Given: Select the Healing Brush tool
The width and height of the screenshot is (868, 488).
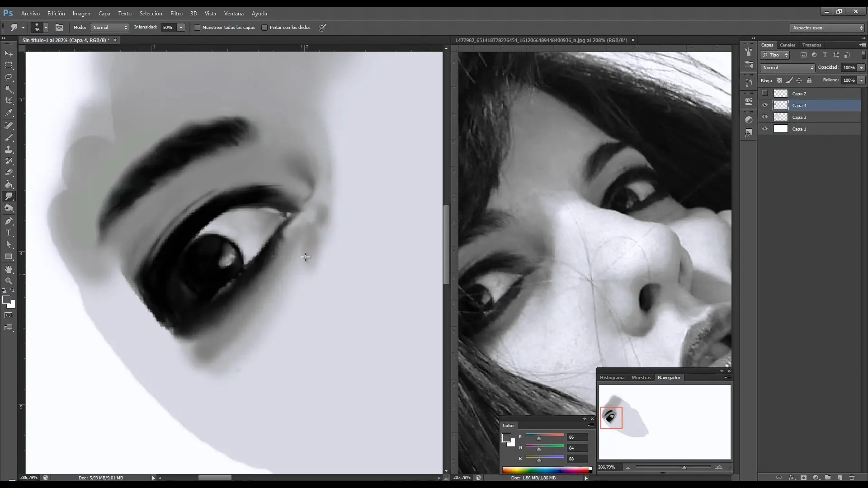Looking at the screenshot, I should point(9,126).
